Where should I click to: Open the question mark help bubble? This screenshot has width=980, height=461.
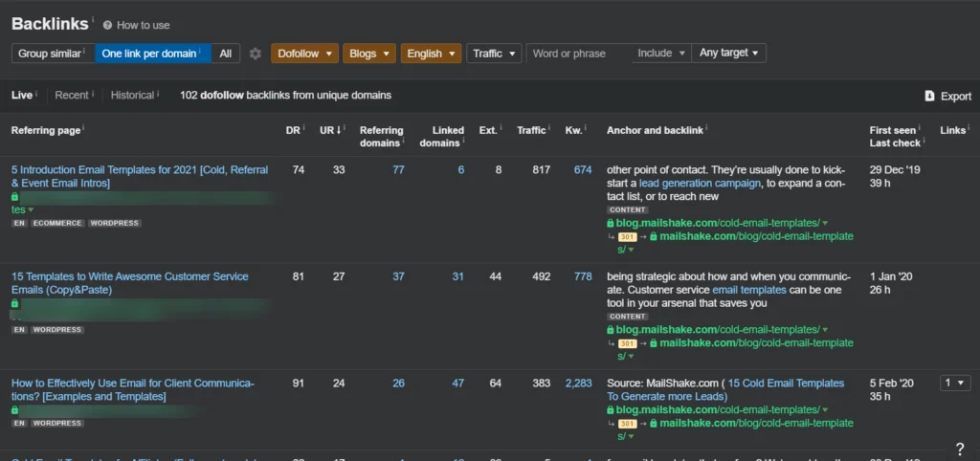[960, 449]
